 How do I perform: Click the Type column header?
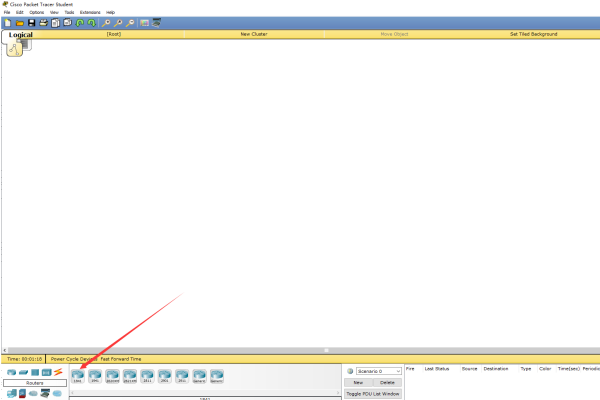pos(526,369)
